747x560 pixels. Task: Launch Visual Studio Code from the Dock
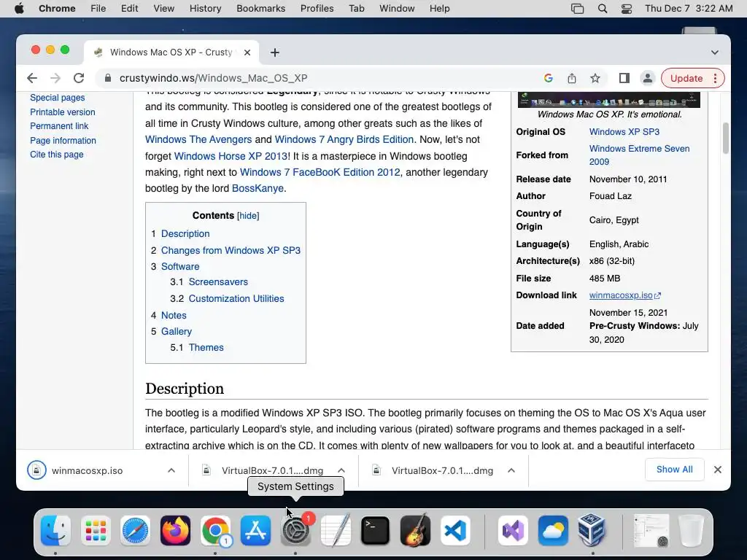click(455, 530)
